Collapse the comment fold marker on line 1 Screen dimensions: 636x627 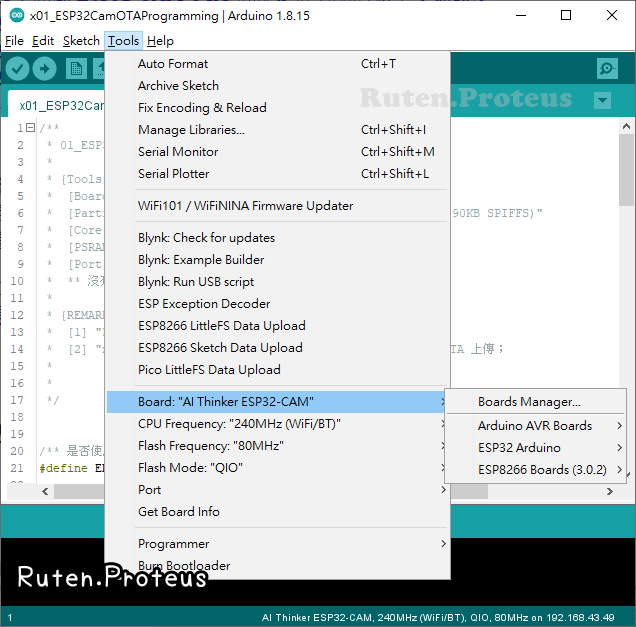(x=30, y=128)
